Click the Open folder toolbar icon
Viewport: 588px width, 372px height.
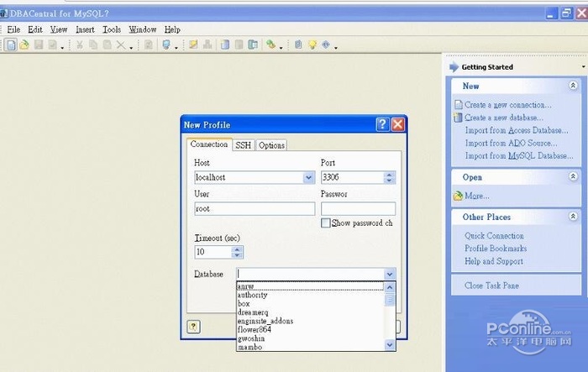pyautogui.click(x=24, y=45)
